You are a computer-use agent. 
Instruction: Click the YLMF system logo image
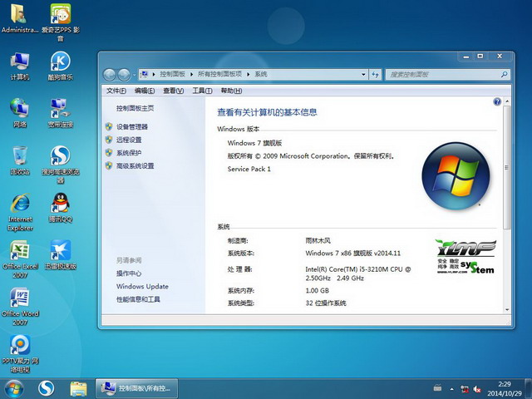[465, 257]
